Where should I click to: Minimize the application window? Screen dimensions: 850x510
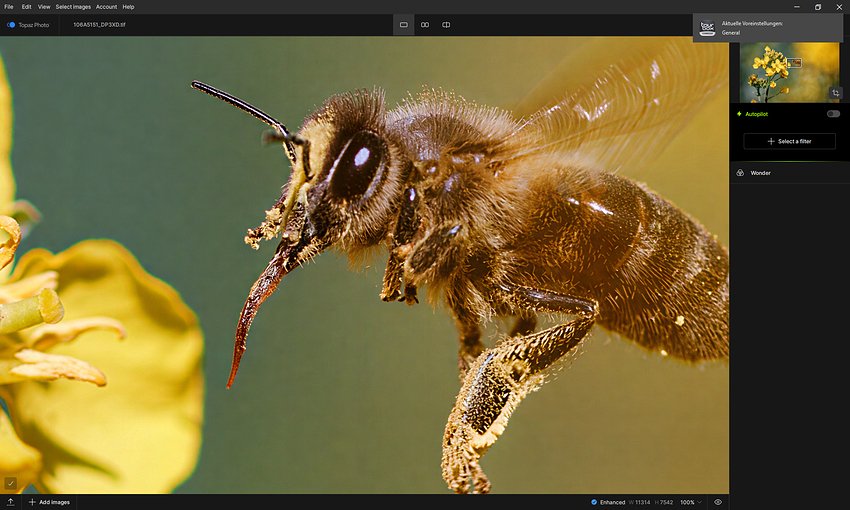pyautogui.click(x=796, y=7)
